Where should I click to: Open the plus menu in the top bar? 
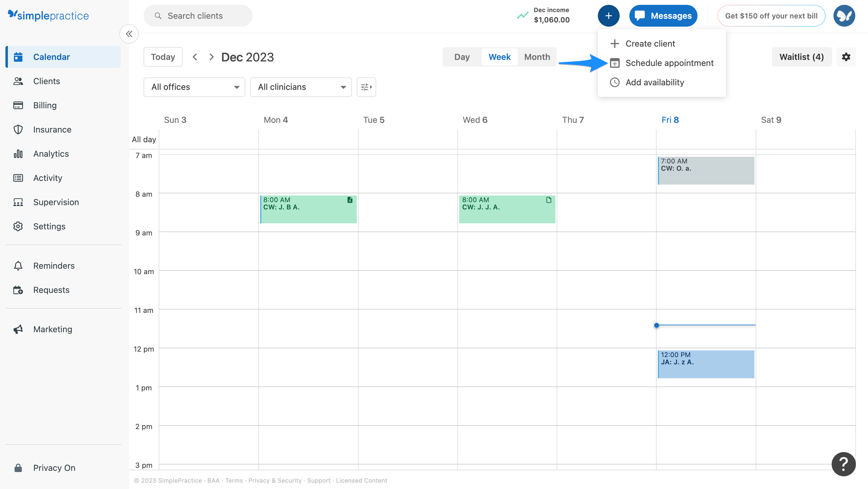[x=608, y=15]
